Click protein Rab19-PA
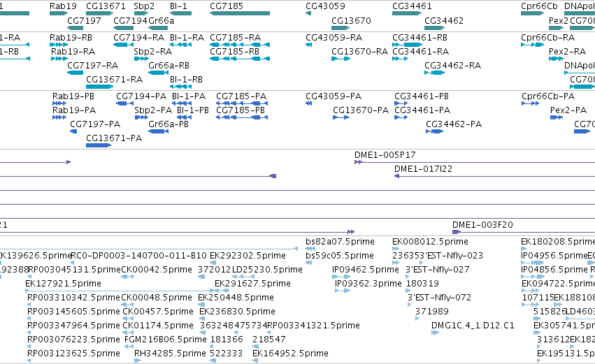595x364 pixels. pyautogui.click(x=74, y=110)
